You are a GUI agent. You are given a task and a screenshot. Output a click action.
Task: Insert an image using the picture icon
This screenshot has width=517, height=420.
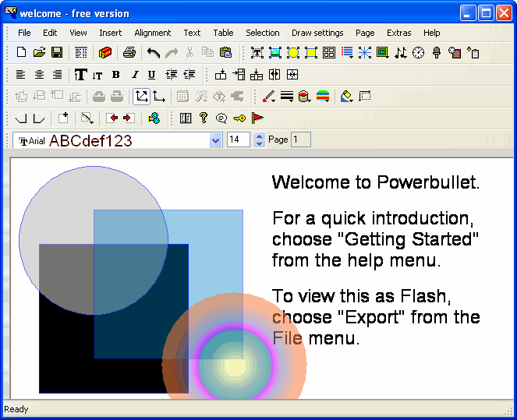[x=275, y=52]
